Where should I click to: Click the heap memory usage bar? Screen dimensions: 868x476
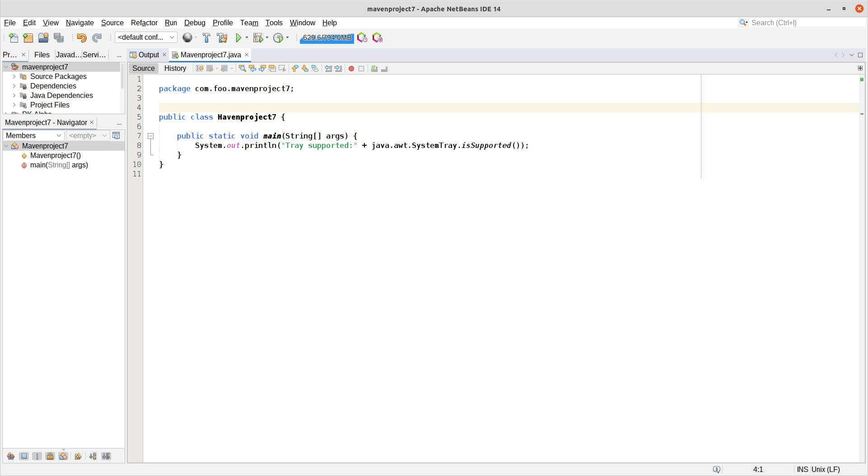tap(326, 38)
